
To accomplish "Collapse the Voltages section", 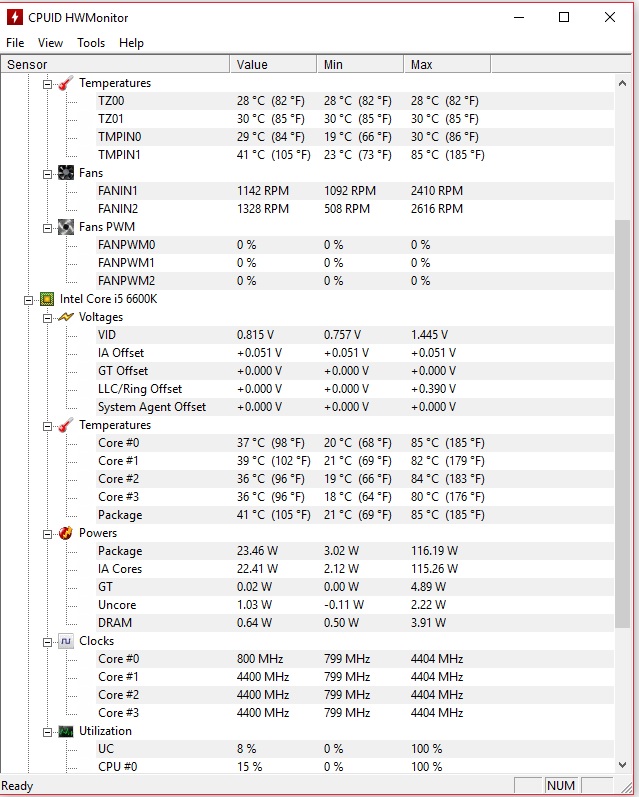I will click(x=47, y=318).
